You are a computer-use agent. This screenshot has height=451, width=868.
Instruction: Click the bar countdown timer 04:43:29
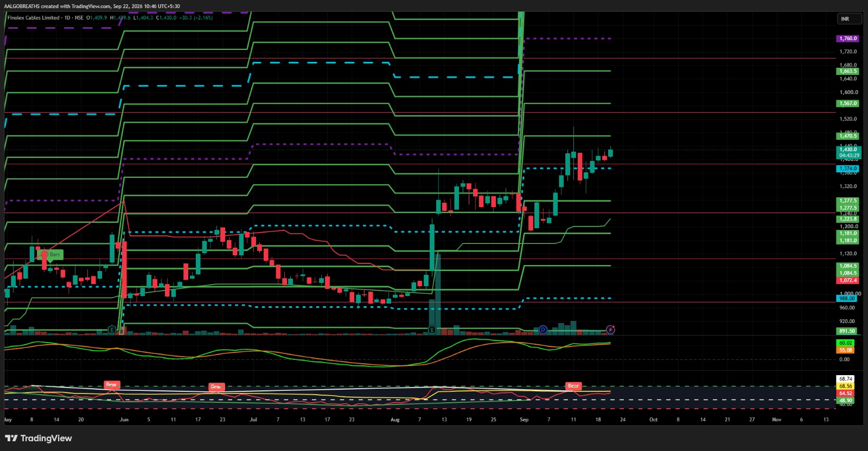(848, 156)
